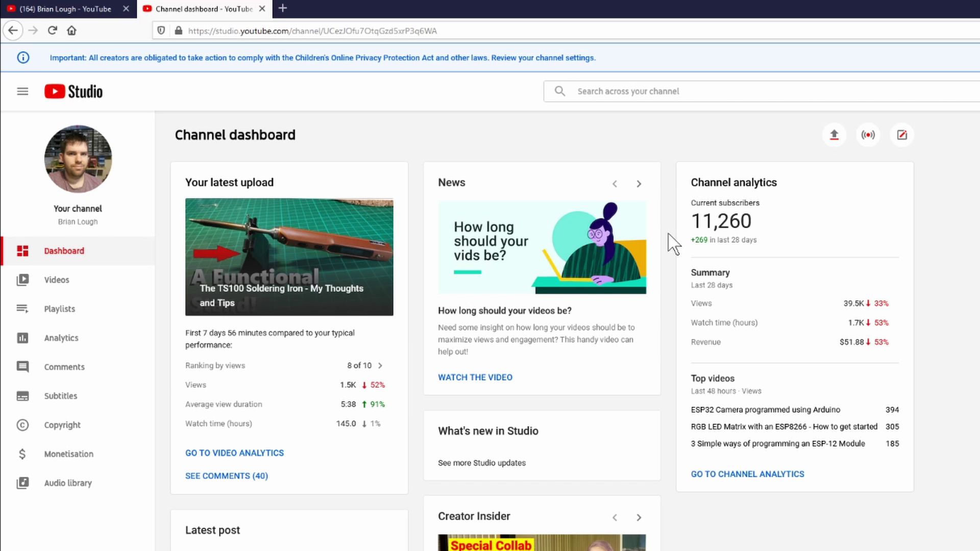Image resolution: width=980 pixels, height=551 pixels.
Task: Close the Brian Lough YouTube tab
Action: point(126,9)
